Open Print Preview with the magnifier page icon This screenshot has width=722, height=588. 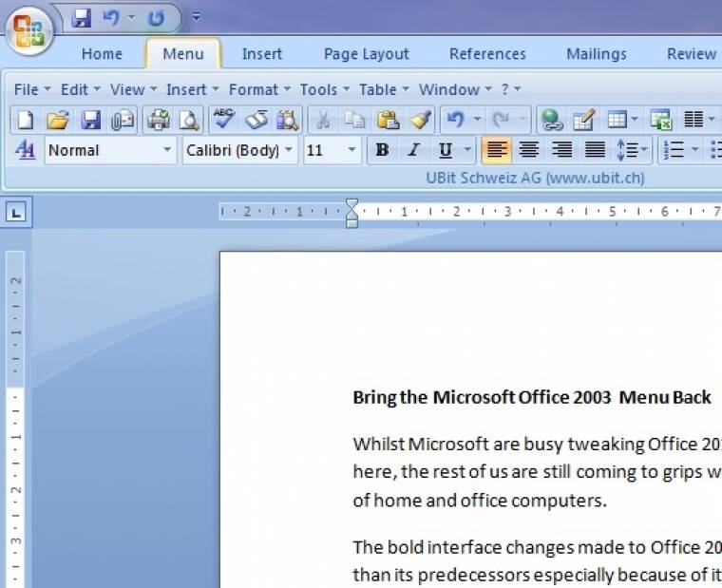[x=189, y=121]
